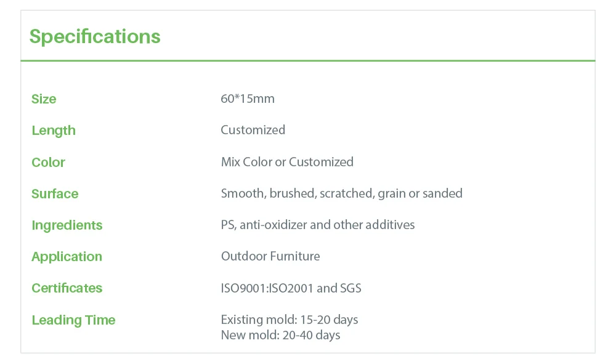The height and width of the screenshot is (364, 616).
Task: Select the Surface label
Action: pos(55,194)
